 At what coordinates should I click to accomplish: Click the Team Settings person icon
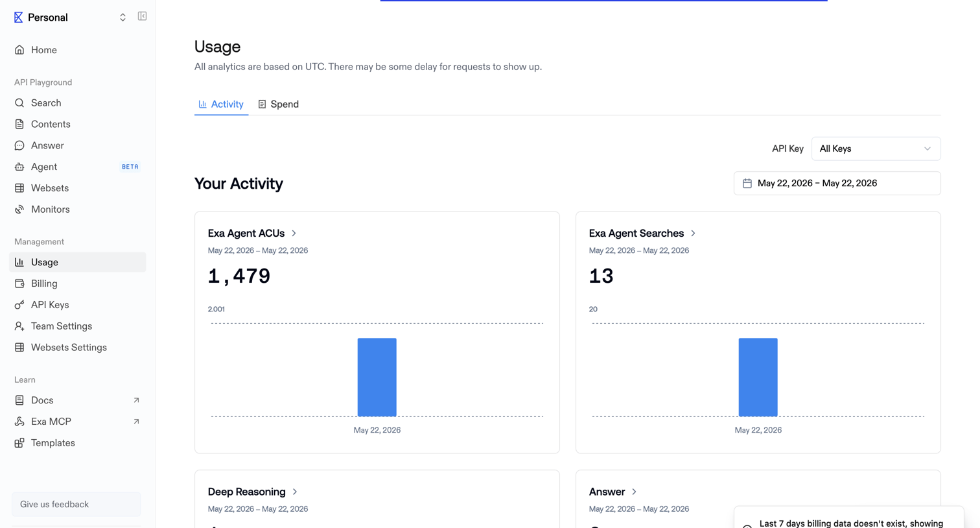coord(19,326)
